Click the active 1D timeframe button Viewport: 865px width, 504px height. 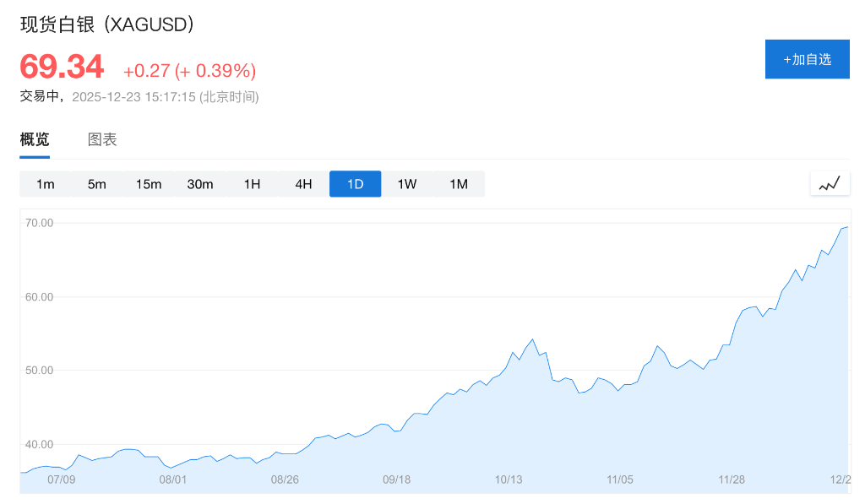[x=355, y=184]
